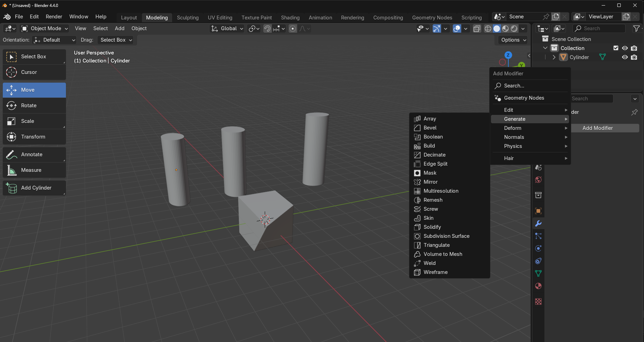
Task: Click the blue Z axis gizmo
Action: 508,55
